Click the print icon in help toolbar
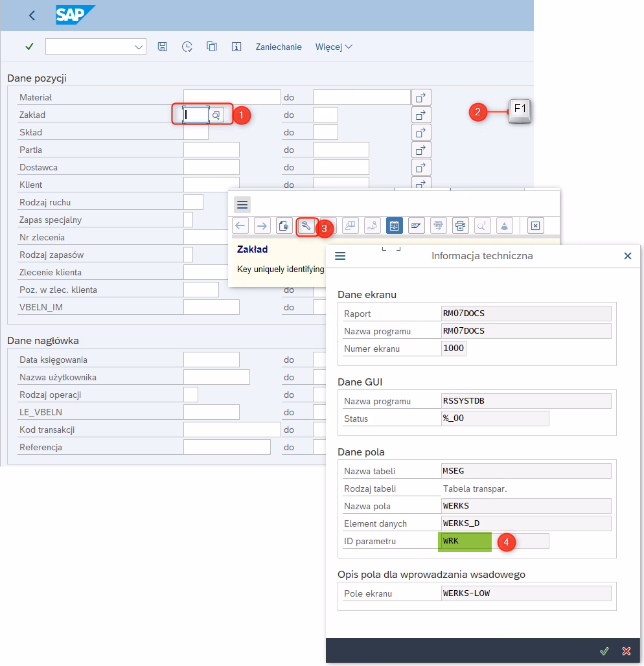Screen dimensions: 644x666 (460, 225)
